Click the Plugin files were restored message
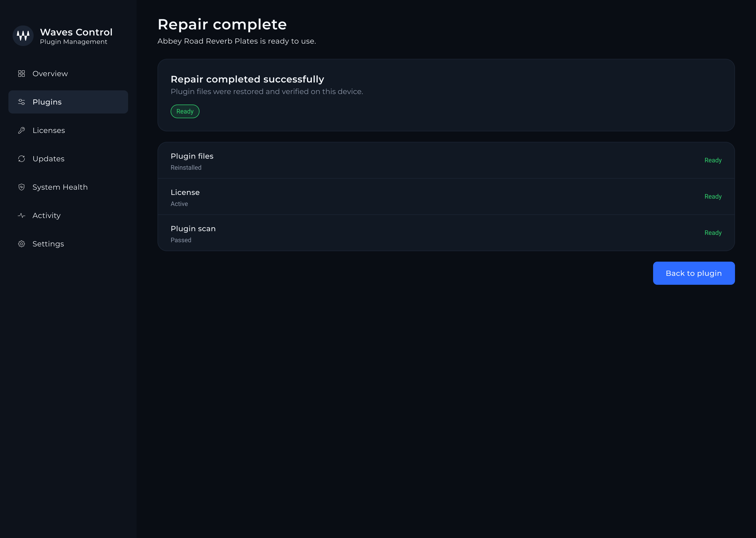Viewport: 756px width, 538px height. [x=267, y=91]
